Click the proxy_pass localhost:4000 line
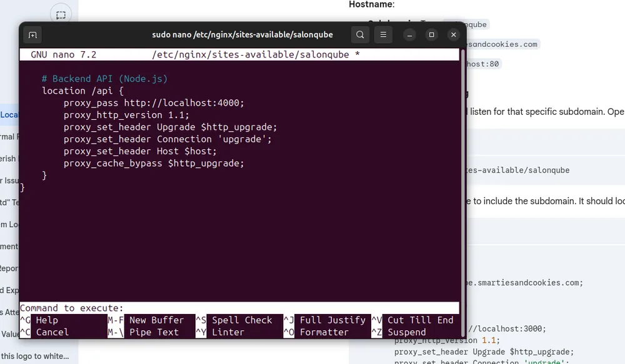 154,103
